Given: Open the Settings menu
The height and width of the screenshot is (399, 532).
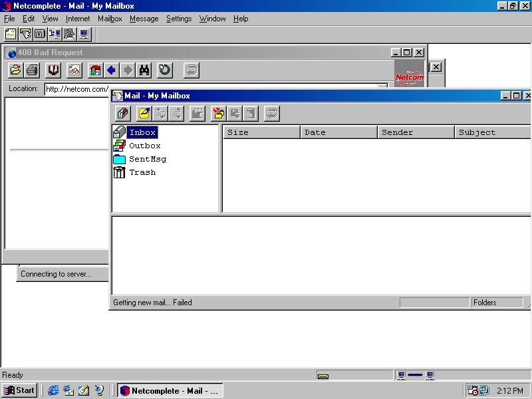Looking at the screenshot, I should (x=179, y=19).
